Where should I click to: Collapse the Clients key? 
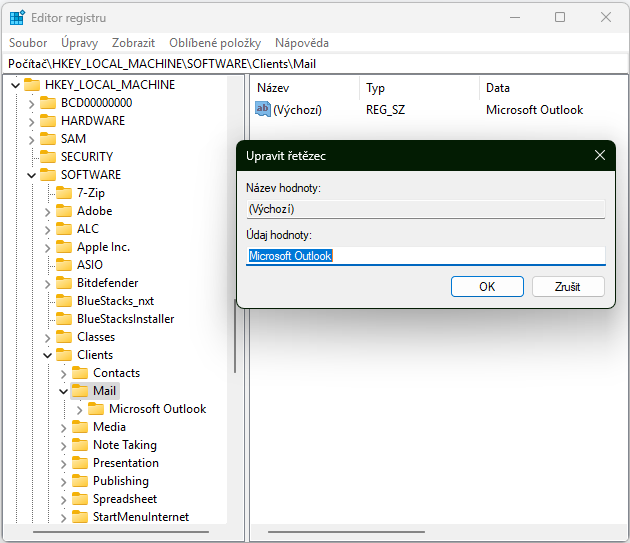47,355
